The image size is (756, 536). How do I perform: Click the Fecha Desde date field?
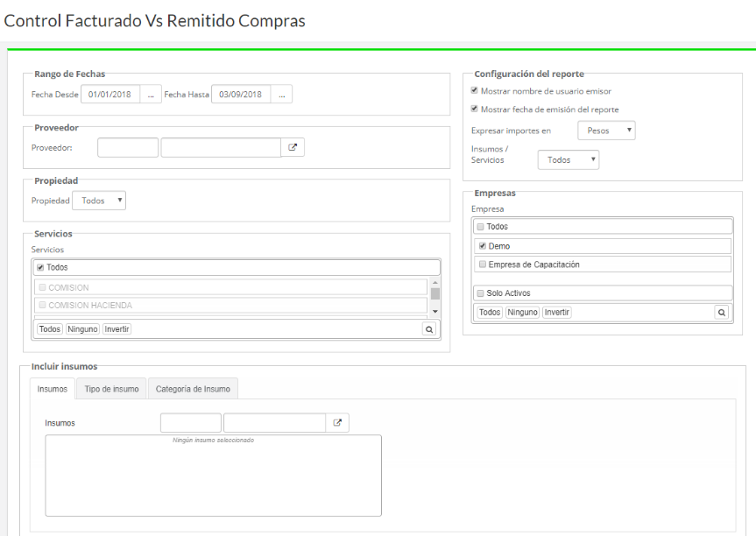[110, 95]
